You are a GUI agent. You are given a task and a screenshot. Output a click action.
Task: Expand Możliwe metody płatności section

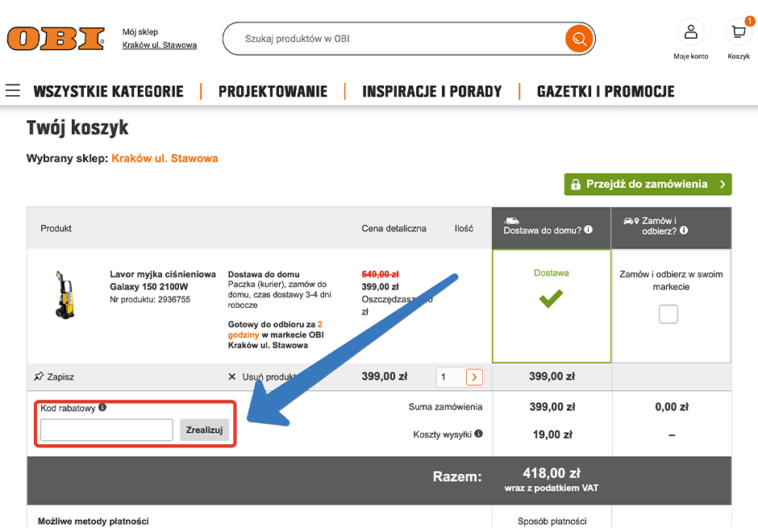coord(97,522)
